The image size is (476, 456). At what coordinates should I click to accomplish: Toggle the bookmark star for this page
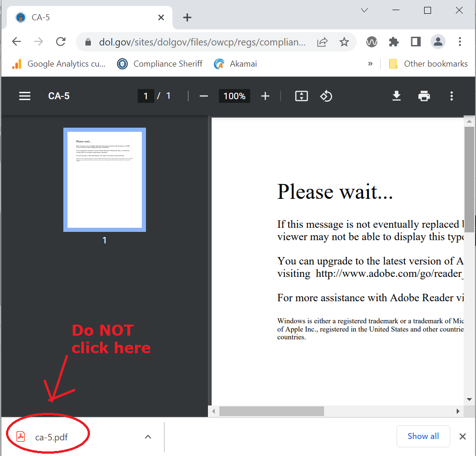click(x=344, y=41)
